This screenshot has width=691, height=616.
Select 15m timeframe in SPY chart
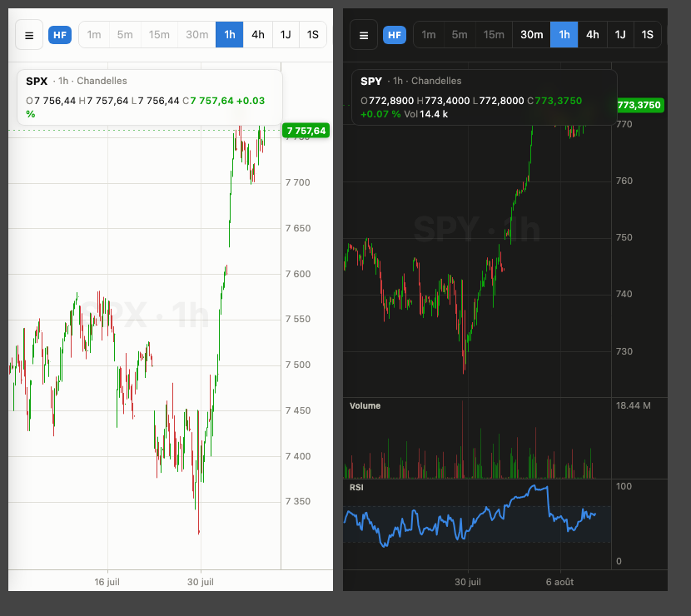[494, 35]
